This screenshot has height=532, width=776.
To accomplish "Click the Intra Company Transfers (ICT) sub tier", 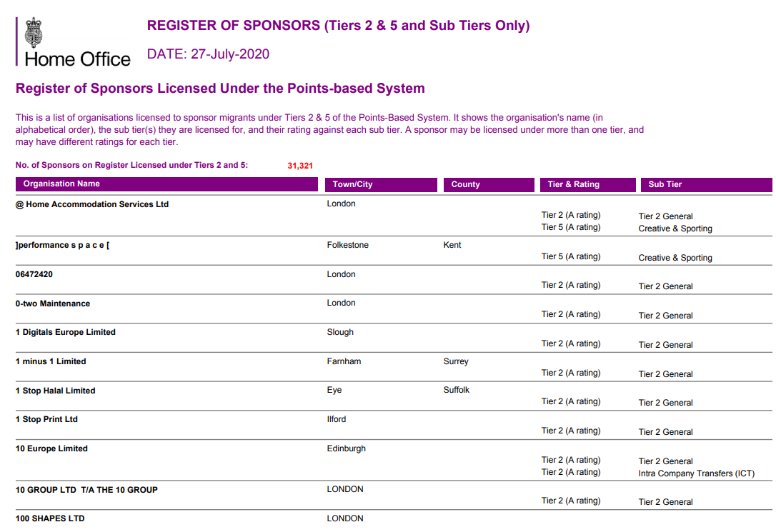I will click(x=696, y=473).
